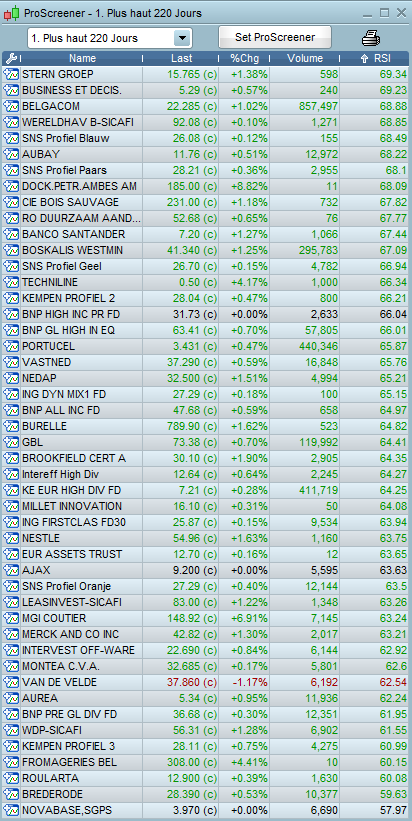Open chart icon for BANCO SANTANDER
This screenshot has width=412, height=821.
11,234
